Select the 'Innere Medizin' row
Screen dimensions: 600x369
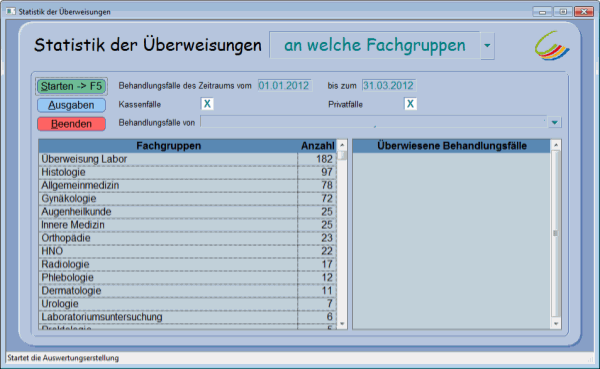[x=188, y=225]
